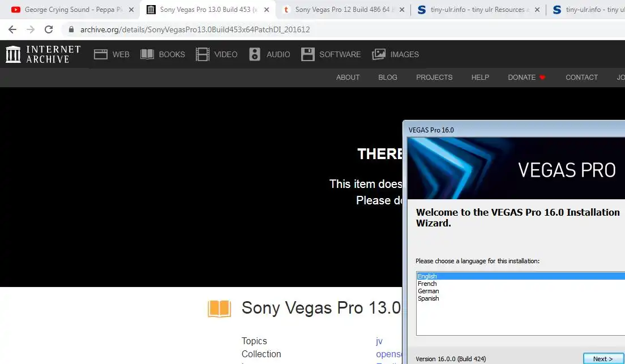
Task: Close the George Crying Sound tab
Action: point(131,10)
